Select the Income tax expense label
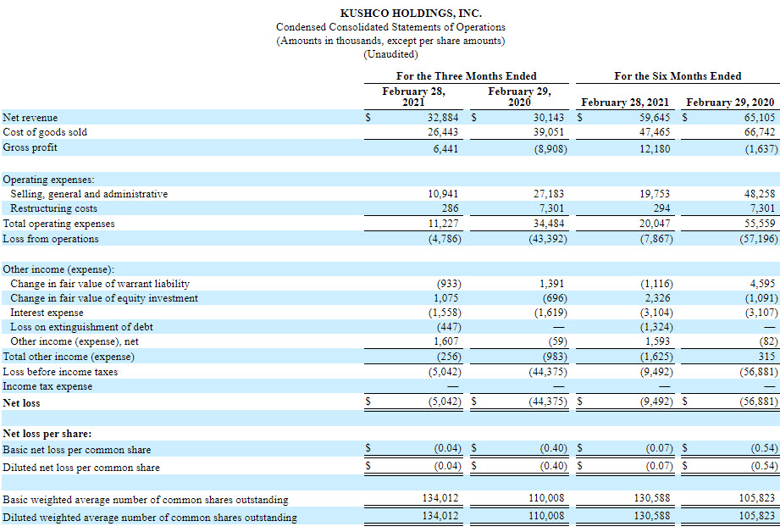 pos(47,386)
